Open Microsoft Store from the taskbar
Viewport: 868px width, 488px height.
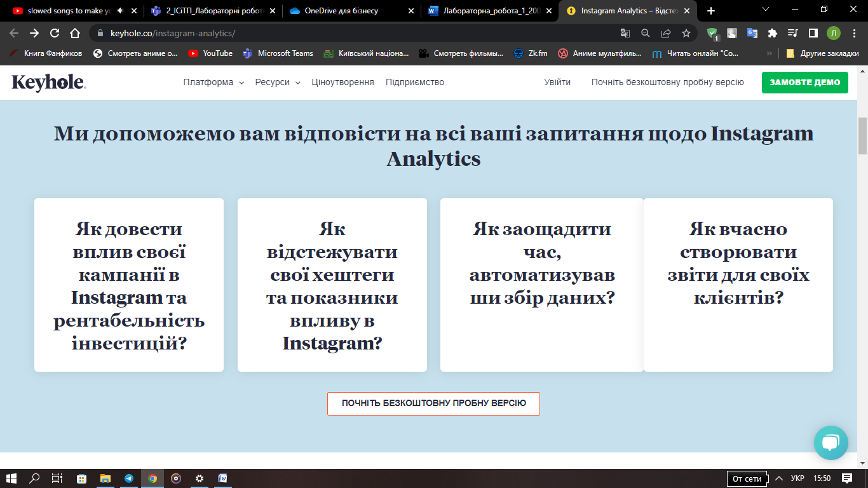pyautogui.click(x=82, y=478)
